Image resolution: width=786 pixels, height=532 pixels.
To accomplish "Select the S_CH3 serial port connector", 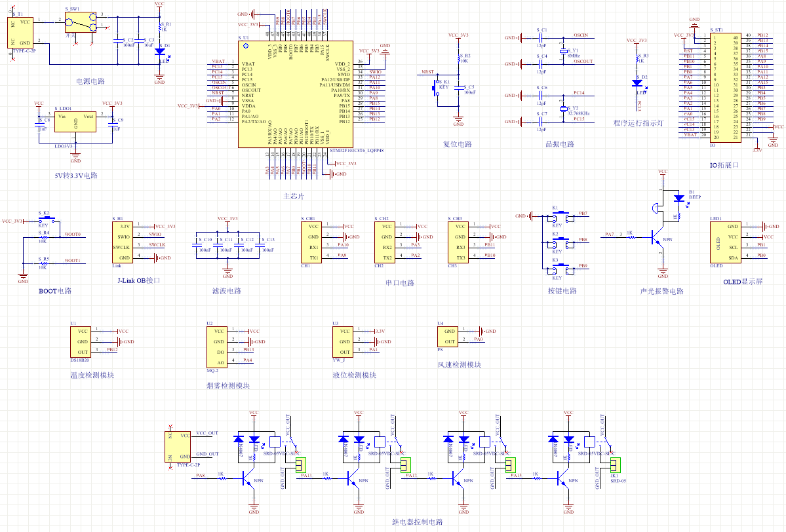I will tap(458, 242).
